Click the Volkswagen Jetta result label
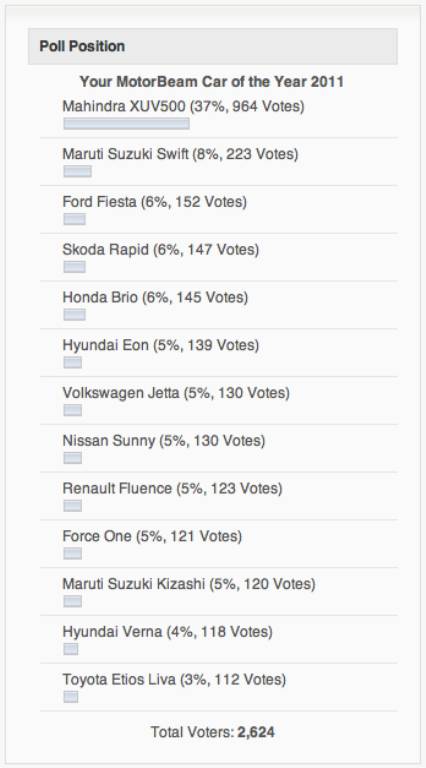The height and width of the screenshot is (768, 426). tap(176, 393)
